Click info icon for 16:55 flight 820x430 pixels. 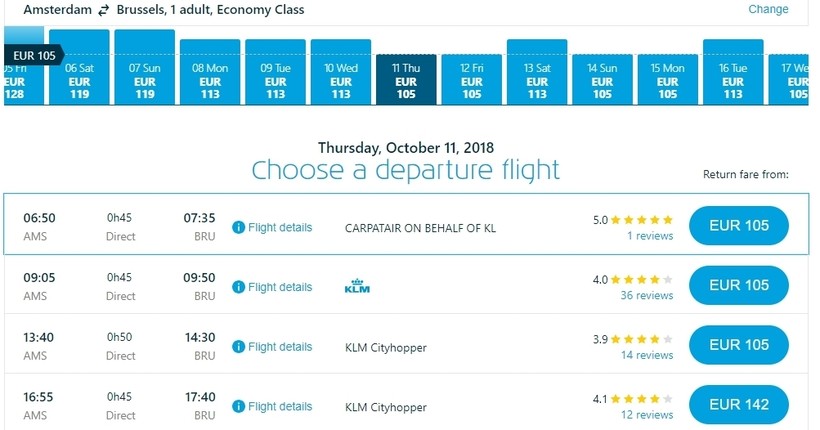click(x=238, y=407)
